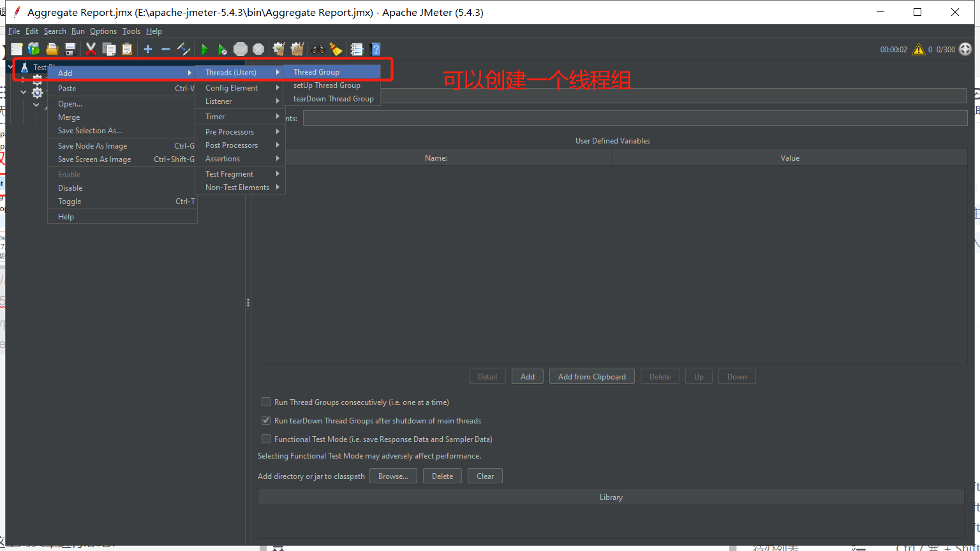
Task: Open the Non-Test Elements submenu
Action: coord(240,187)
